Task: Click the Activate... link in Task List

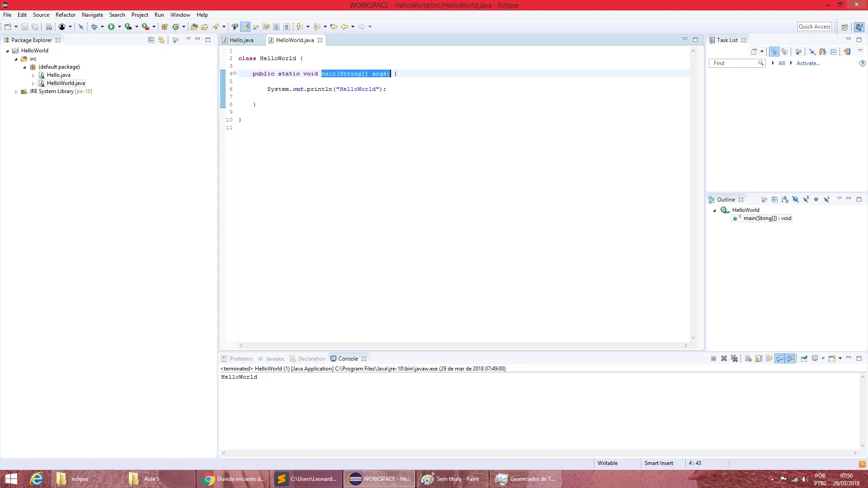Action: click(808, 63)
